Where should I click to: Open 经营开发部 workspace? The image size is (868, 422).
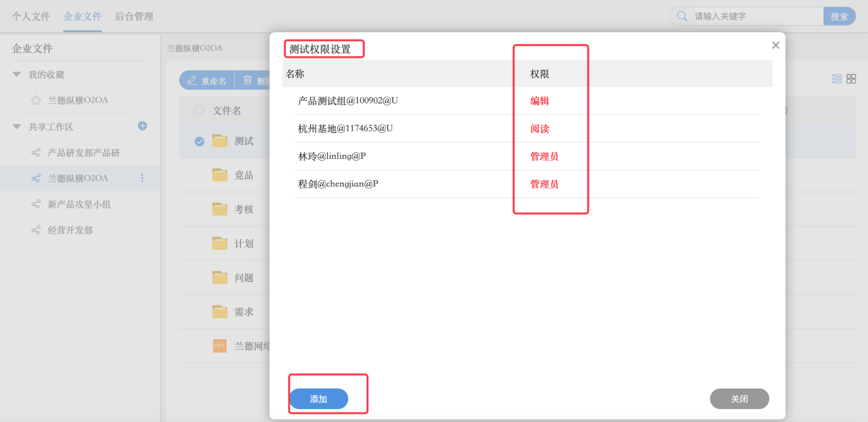coord(71,230)
